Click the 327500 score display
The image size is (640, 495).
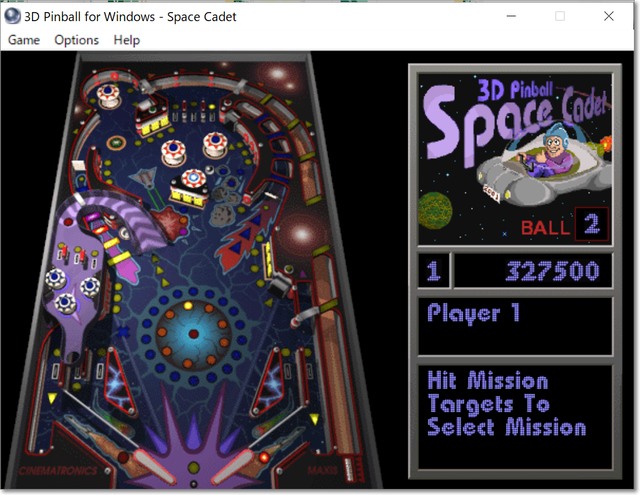533,271
